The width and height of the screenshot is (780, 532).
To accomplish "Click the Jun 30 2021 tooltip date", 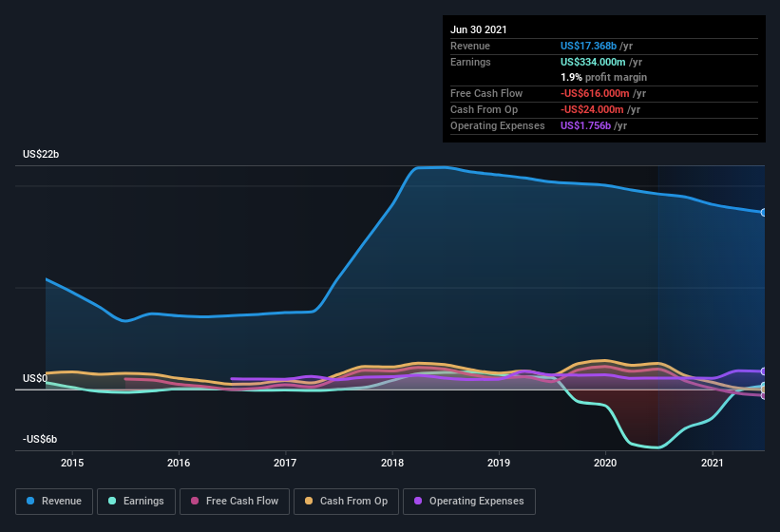I will click(x=479, y=29).
